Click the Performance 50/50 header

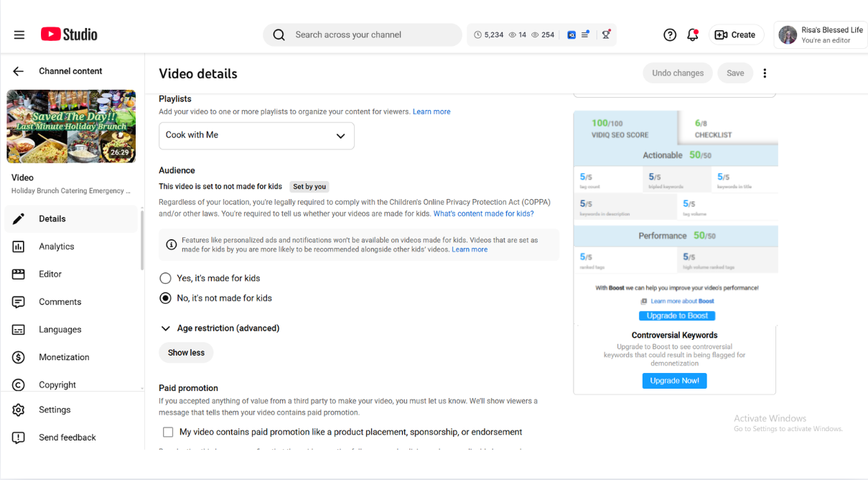pos(676,236)
